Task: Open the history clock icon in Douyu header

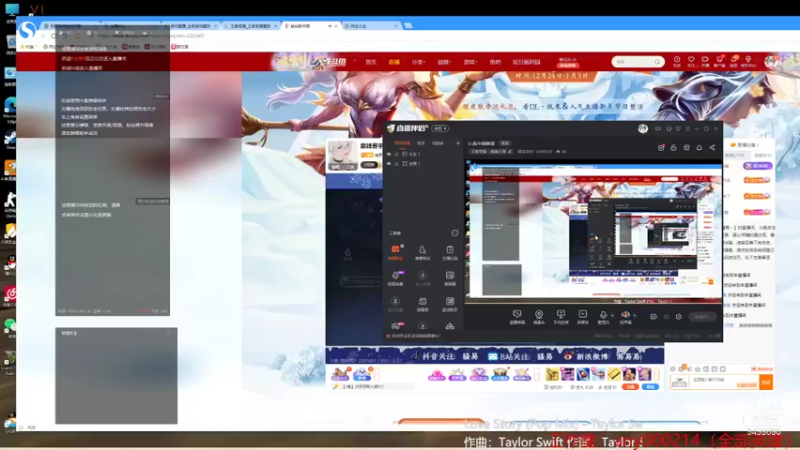Action: pos(677,61)
